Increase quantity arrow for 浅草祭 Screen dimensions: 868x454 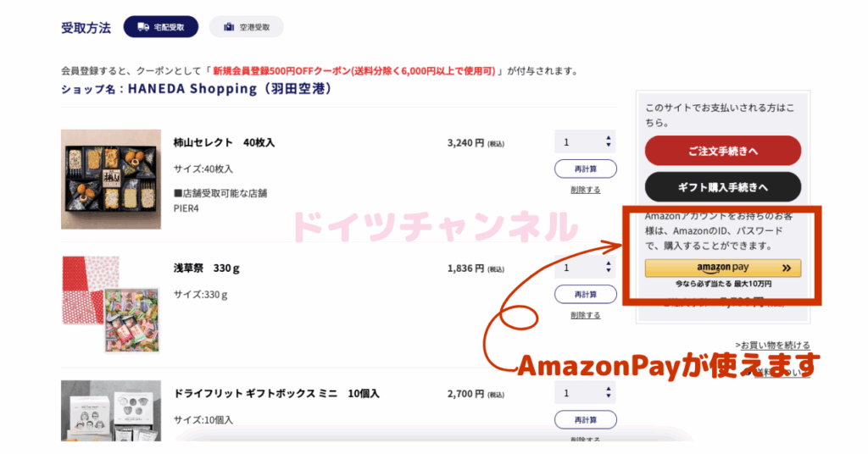[609, 263]
